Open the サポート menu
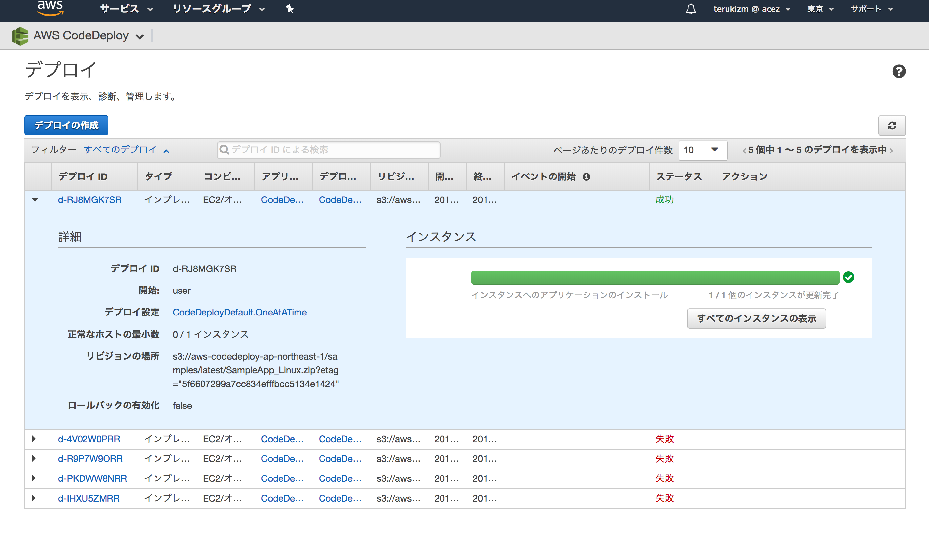This screenshot has height=560, width=929. click(871, 9)
